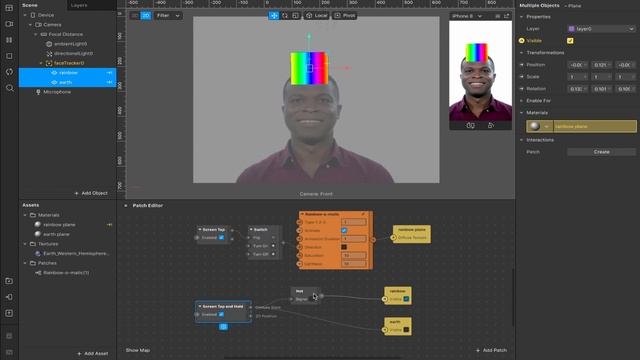Open the Layer dropdown showing layer0
640x360 pixels.
[601, 29]
